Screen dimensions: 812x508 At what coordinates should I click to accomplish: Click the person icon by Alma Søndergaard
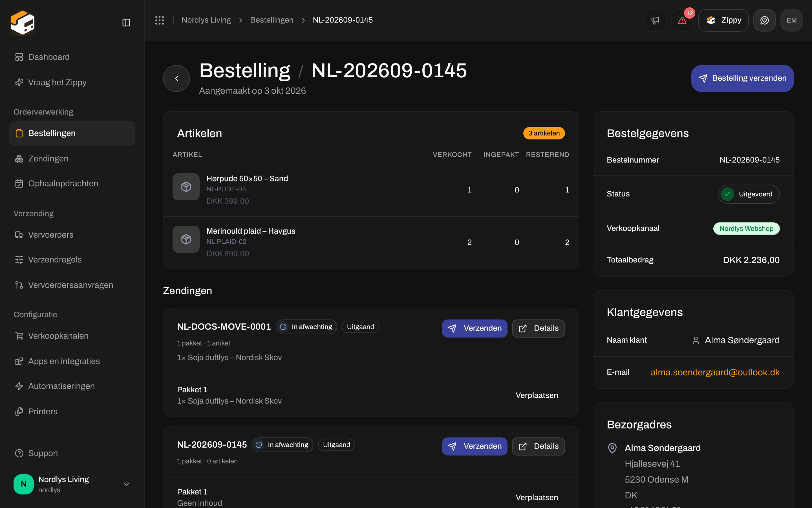coord(696,340)
